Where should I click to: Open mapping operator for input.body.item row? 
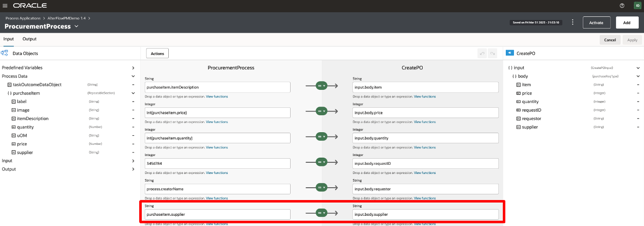click(321, 87)
